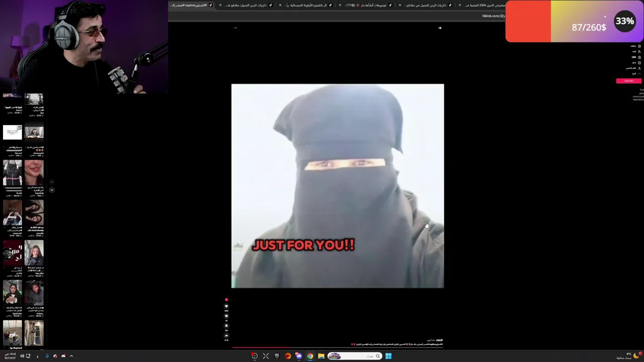Follow creator via the pink plus icon
The image size is (644, 362).
point(226,300)
